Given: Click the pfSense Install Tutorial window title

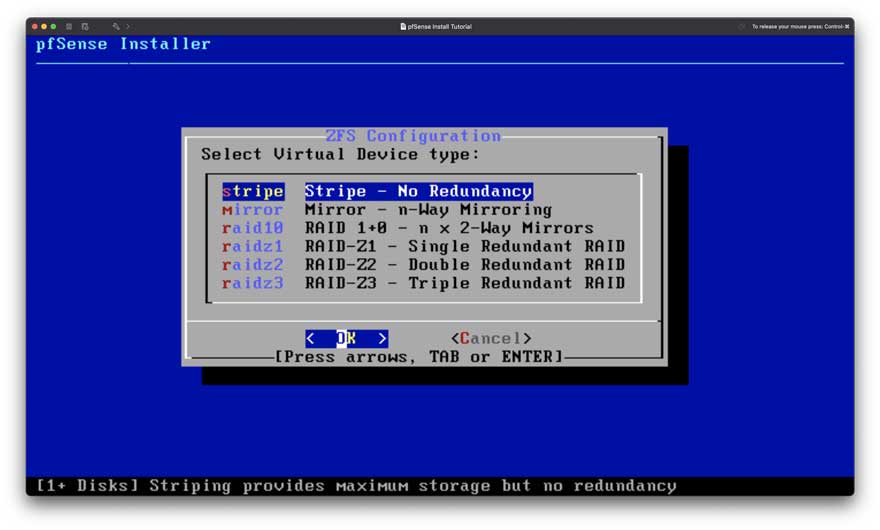Looking at the screenshot, I should 439,26.
